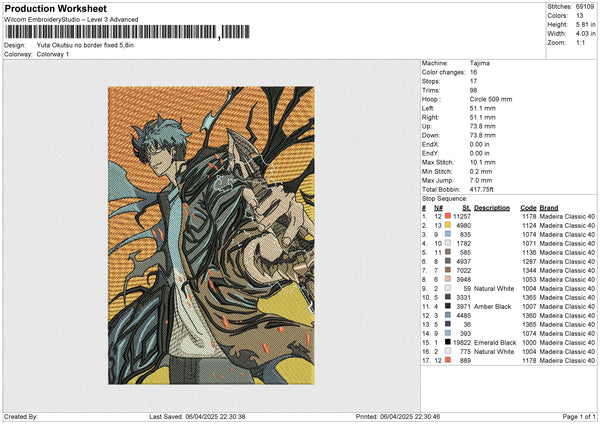Click 'Last Saved: 06/04/2025 22:30:38' footer text
Image resolution: width=600 pixels, height=424 pixels.
pyautogui.click(x=197, y=416)
